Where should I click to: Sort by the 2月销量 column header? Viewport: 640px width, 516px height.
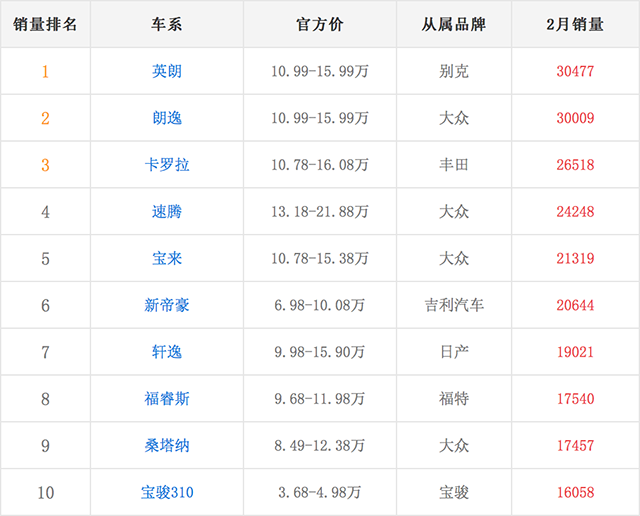(576, 24)
